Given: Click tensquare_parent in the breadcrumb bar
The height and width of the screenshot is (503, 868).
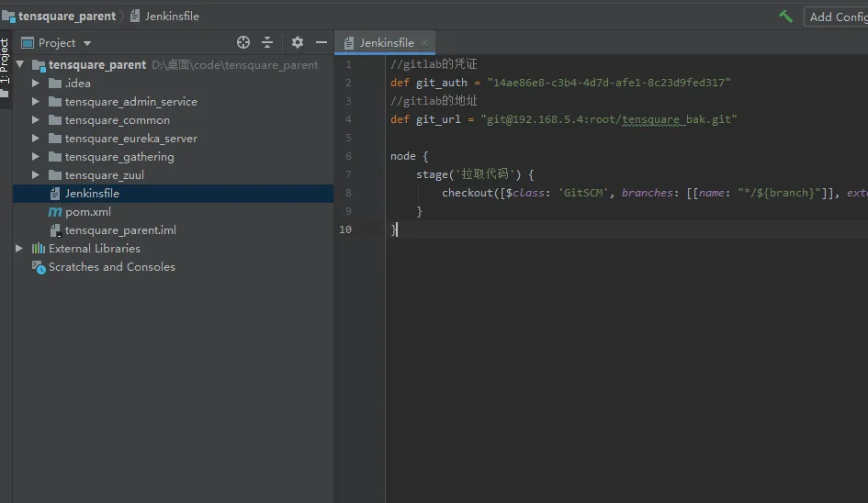Looking at the screenshot, I should click(66, 16).
